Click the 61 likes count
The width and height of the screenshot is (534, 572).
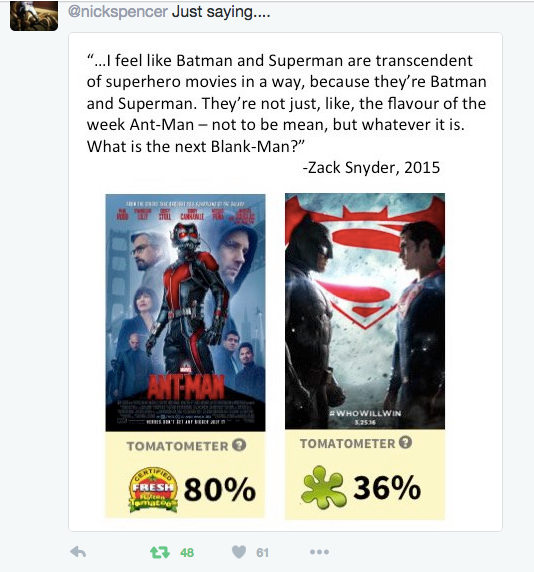pyautogui.click(x=262, y=553)
